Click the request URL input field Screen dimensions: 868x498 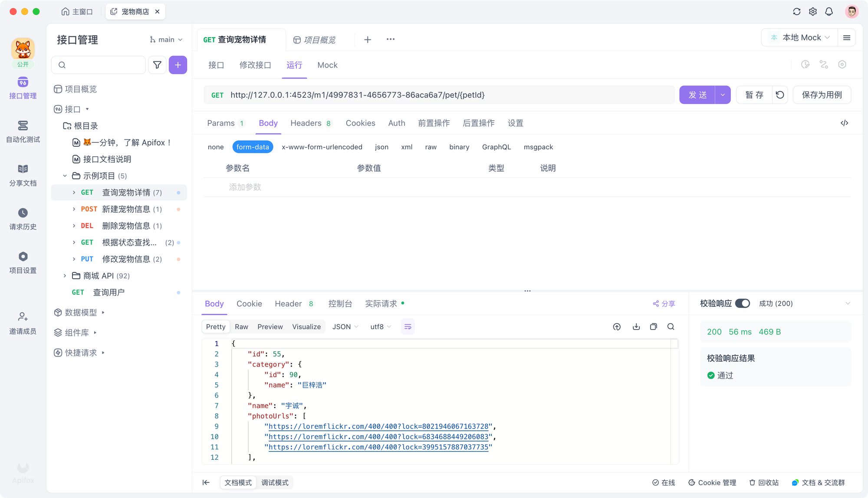tap(434, 95)
